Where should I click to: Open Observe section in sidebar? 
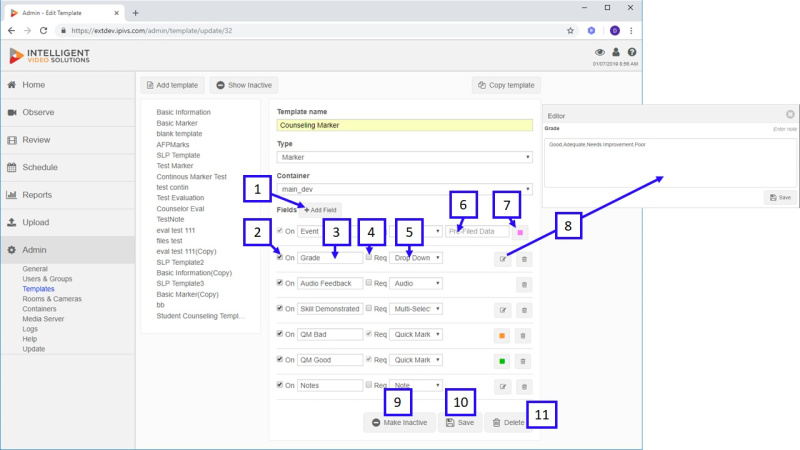tap(67, 112)
